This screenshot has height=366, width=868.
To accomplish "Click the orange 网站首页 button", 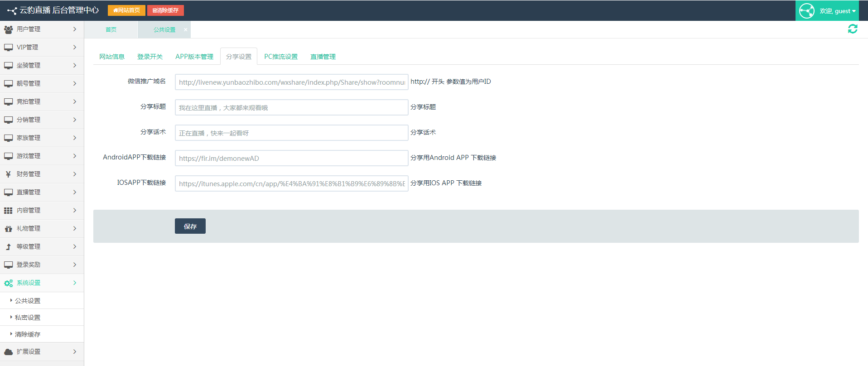I will pos(126,10).
